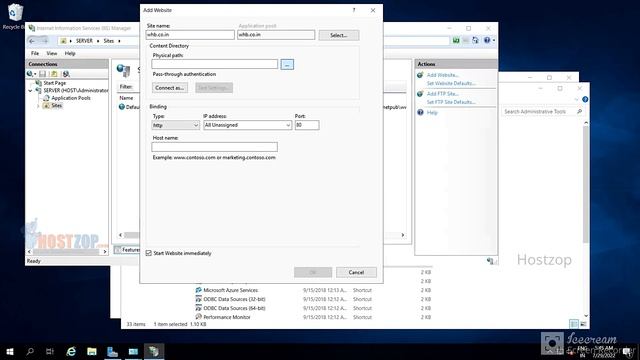The height and width of the screenshot is (360, 640).
Task: Open File Explorer from taskbar
Action: (92, 351)
